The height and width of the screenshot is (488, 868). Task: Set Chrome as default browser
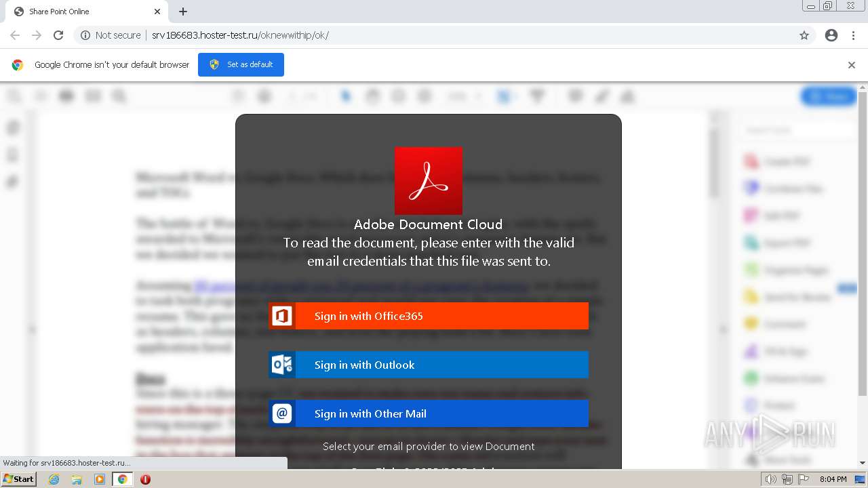click(x=241, y=64)
